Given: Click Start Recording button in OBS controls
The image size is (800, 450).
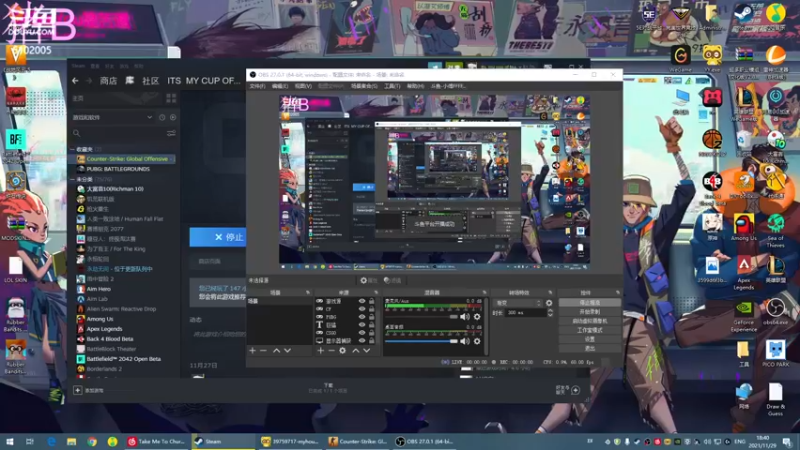Looking at the screenshot, I should (x=590, y=312).
